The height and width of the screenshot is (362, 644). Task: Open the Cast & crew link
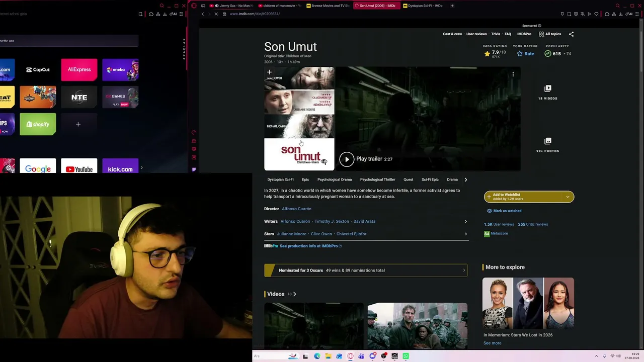coord(452,34)
